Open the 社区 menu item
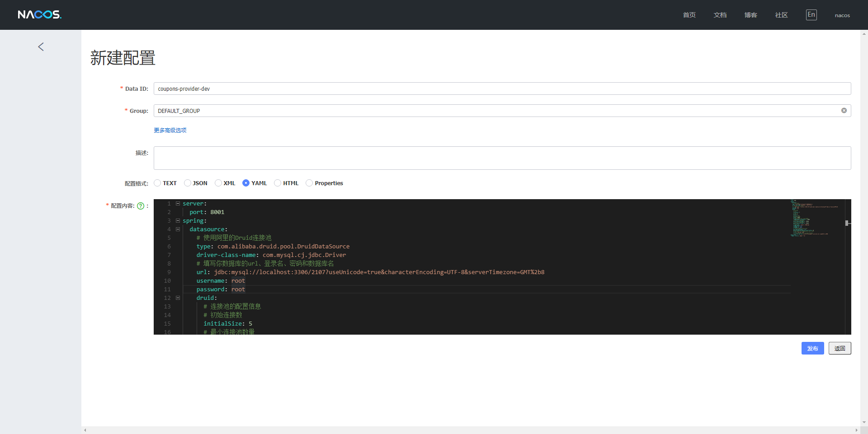868x434 pixels. [781, 15]
